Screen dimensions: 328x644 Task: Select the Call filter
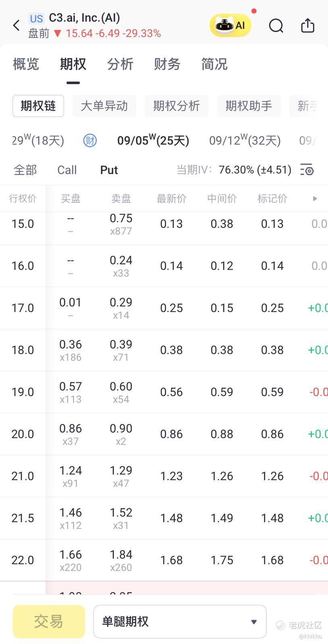click(67, 170)
